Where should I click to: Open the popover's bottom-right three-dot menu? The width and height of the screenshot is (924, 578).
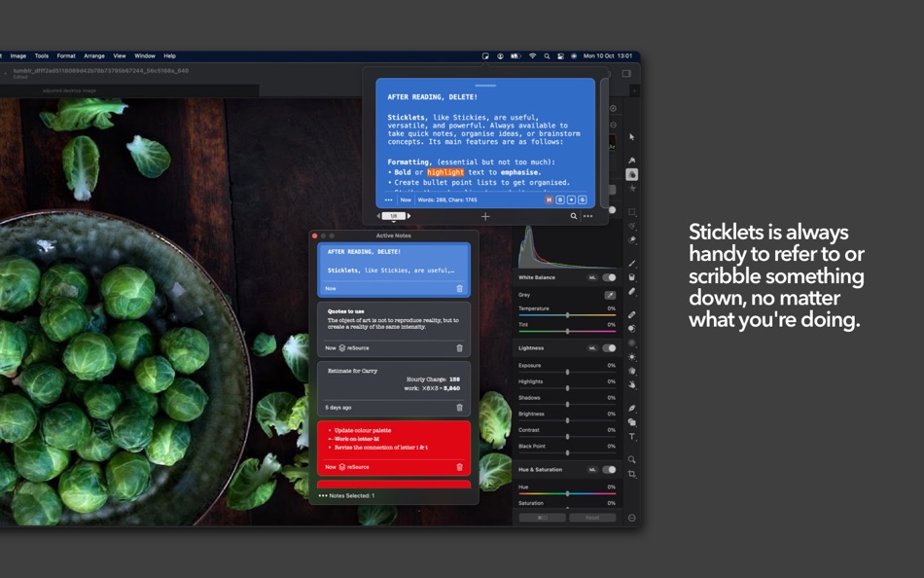pyautogui.click(x=588, y=216)
